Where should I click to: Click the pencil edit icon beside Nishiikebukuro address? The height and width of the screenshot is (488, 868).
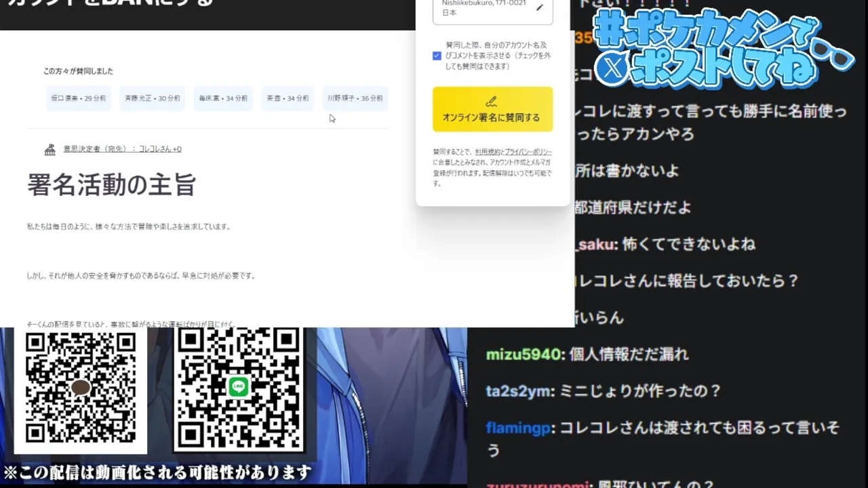coord(540,7)
